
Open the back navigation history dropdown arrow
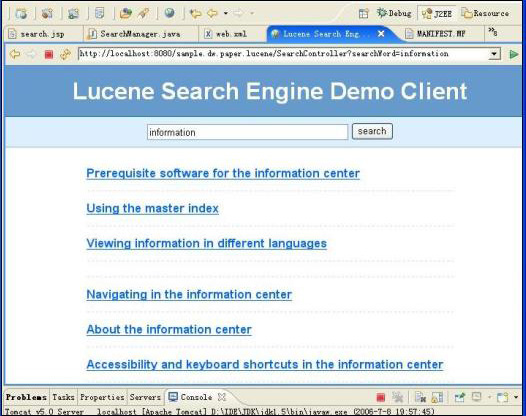226,13
